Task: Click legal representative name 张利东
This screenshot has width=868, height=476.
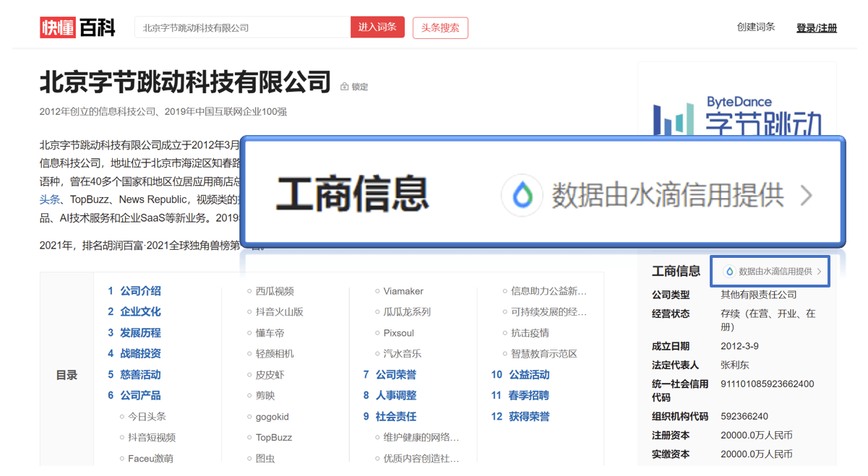Action: (735, 365)
